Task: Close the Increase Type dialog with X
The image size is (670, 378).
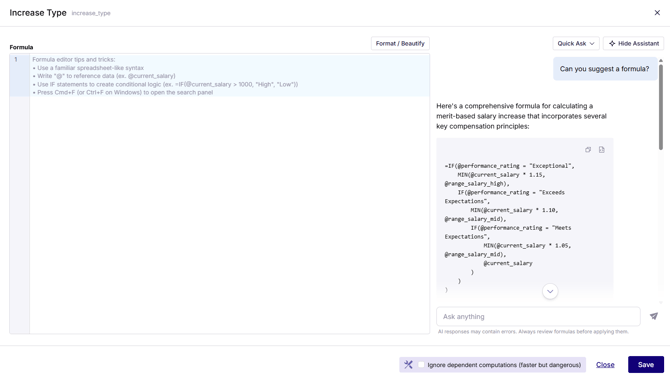Action: coord(657,13)
